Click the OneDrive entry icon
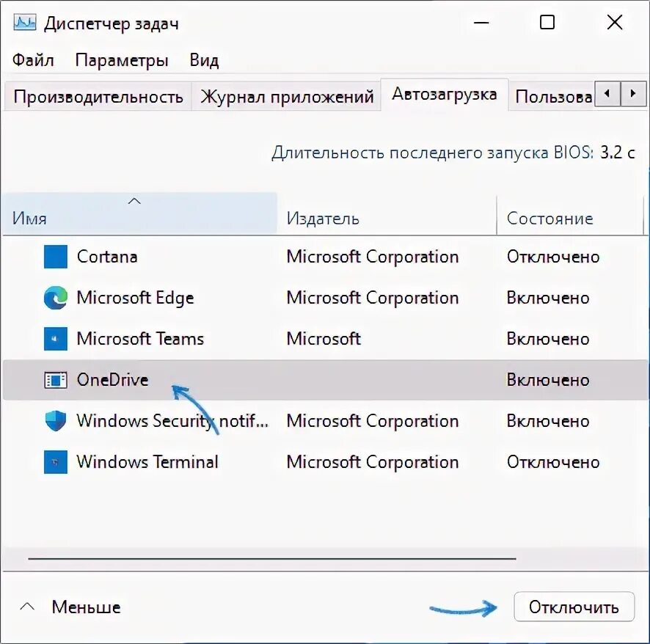The height and width of the screenshot is (644, 650). [56, 380]
